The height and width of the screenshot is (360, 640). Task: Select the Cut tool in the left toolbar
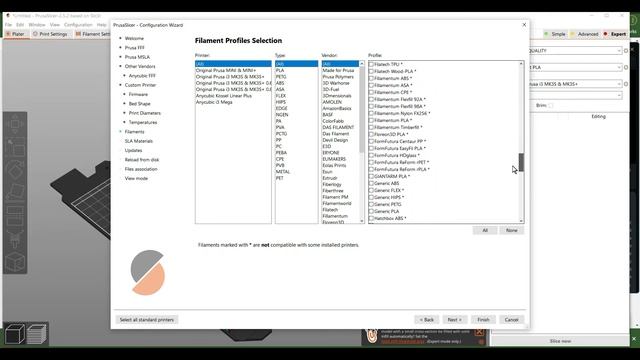tap(15, 216)
